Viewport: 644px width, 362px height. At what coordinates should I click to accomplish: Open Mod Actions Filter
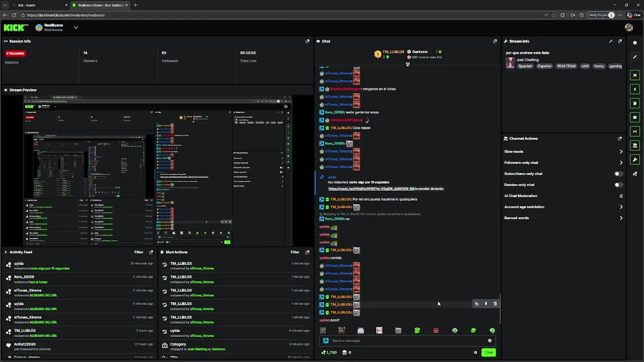pos(295,252)
